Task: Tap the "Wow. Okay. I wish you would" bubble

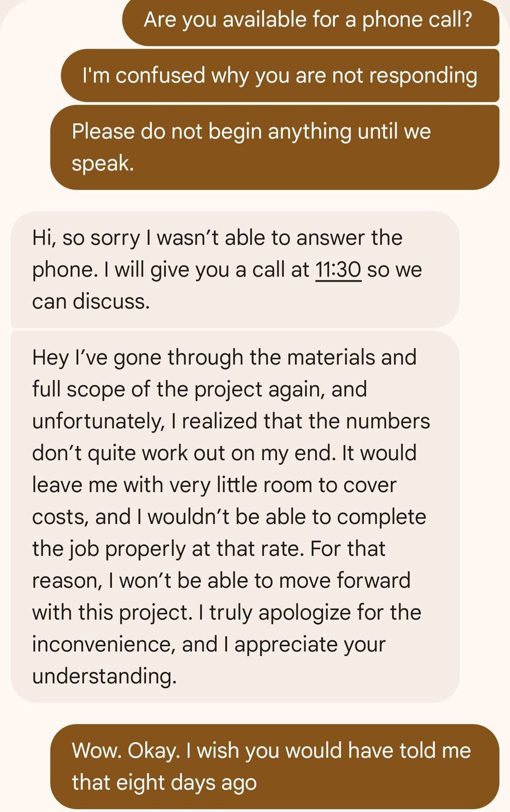Action: click(275, 766)
